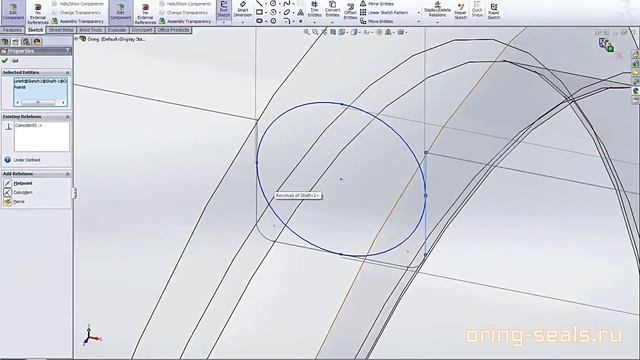
Task: Add a Coincident relation
Action: (18, 192)
